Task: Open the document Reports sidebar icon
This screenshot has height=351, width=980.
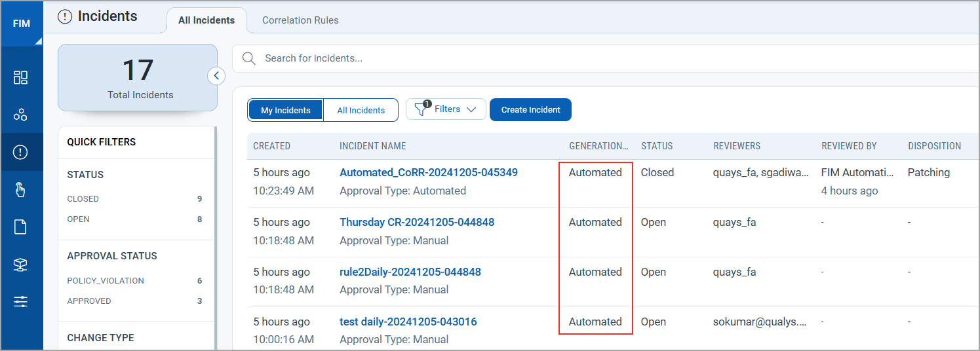Action: [20, 227]
